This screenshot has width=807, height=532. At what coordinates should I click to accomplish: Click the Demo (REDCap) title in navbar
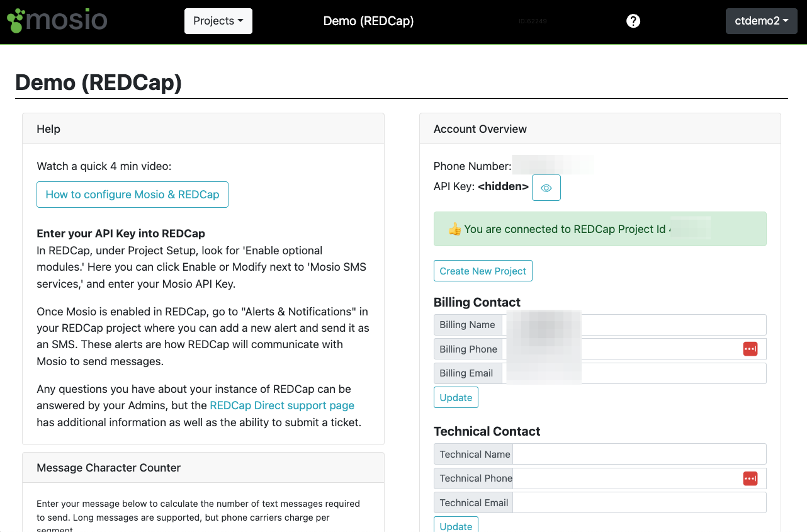coord(368,21)
